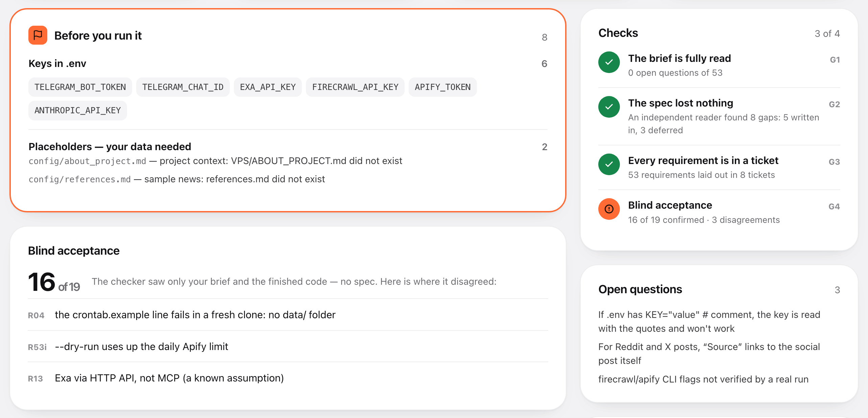The image size is (868, 418).
Task: Select the ANTHROPIC_API_KEY chip
Action: click(x=78, y=110)
